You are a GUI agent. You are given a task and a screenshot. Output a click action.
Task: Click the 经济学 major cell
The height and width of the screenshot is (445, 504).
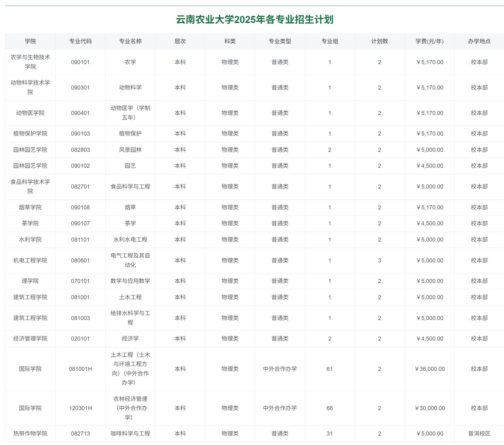(x=130, y=339)
